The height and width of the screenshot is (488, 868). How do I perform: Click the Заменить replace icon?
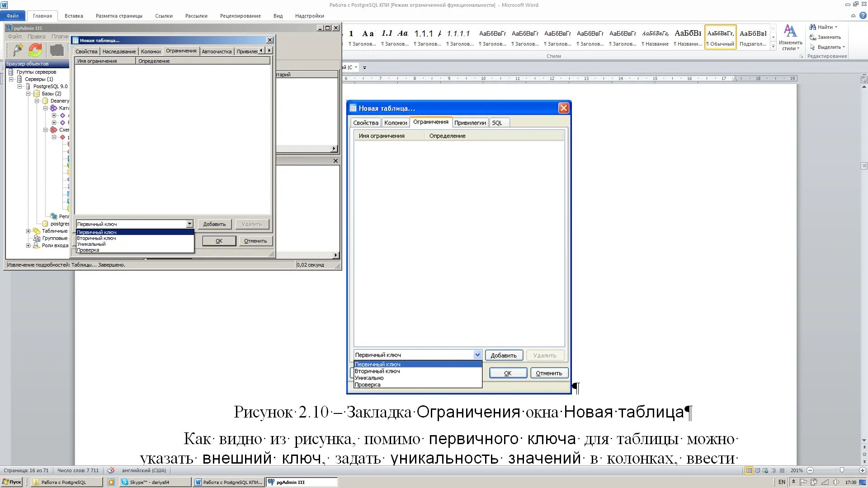pyautogui.click(x=812, y=37)
